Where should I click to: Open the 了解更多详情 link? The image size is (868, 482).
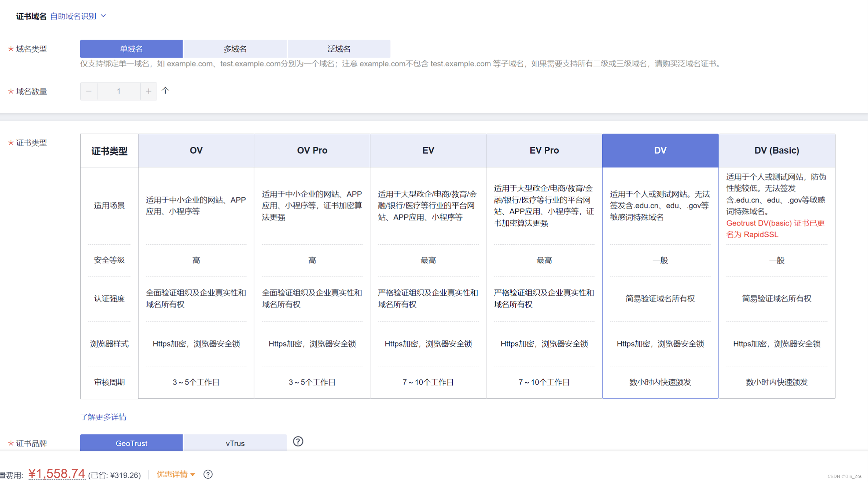tap(103, 417)
